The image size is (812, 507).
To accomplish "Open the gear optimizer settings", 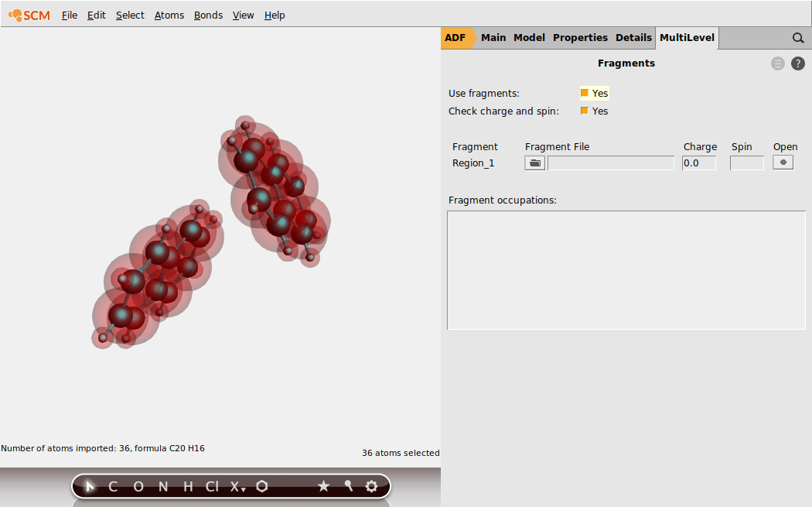I will point(371,486).
